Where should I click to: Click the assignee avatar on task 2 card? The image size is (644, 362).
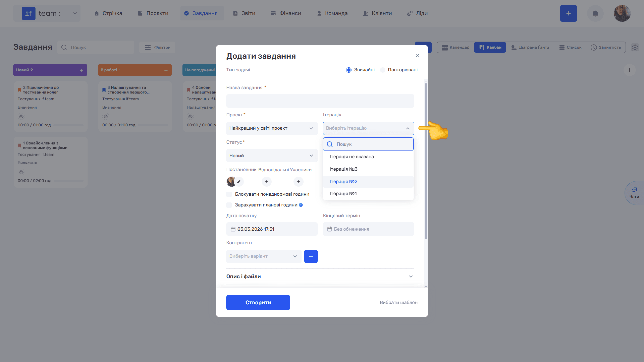tap(21, 116)
